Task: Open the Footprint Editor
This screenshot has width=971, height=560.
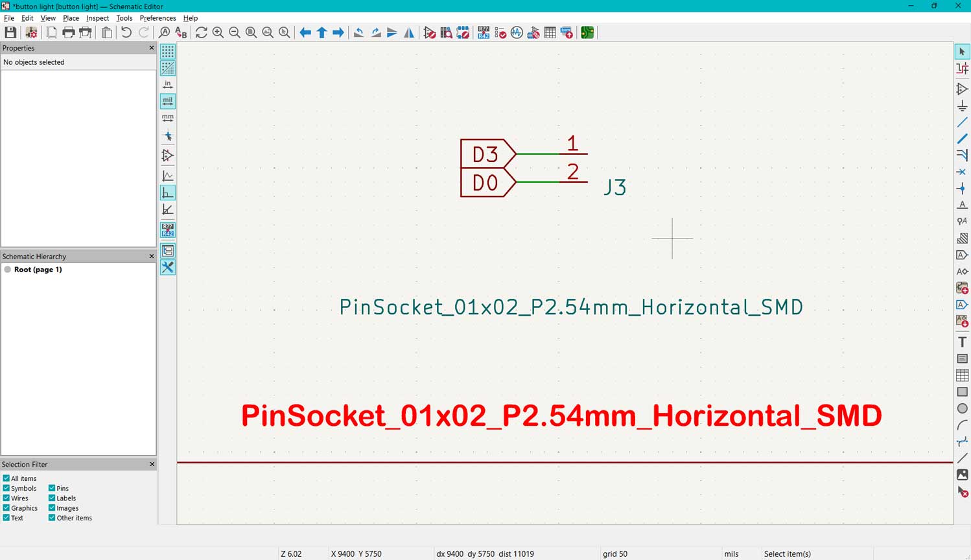Action: click(x=463, y=32)
